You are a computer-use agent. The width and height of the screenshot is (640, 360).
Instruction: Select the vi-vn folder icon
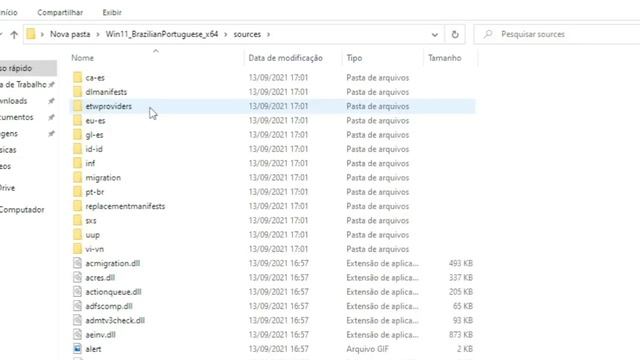point(78,249)
